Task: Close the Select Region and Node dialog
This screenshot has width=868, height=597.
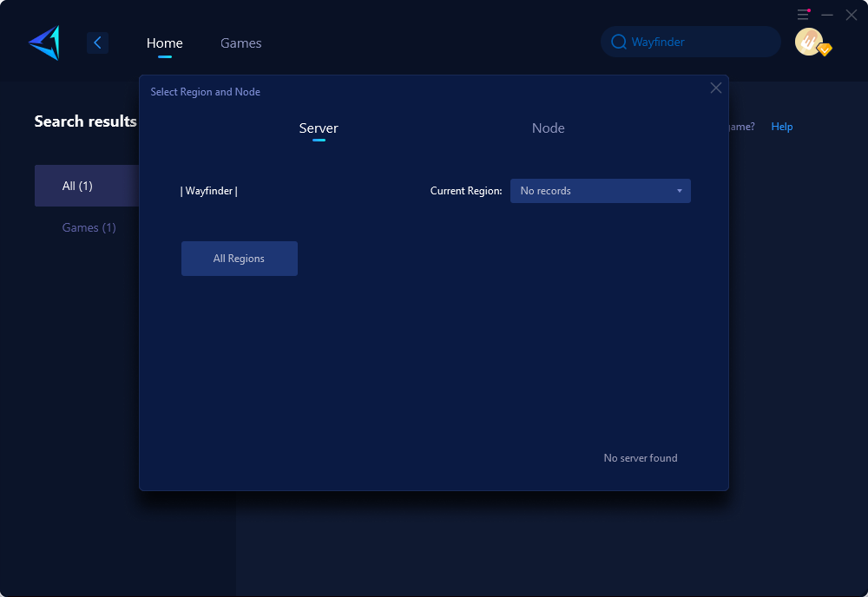Action: pyautogui.click(x=716, y=88)
